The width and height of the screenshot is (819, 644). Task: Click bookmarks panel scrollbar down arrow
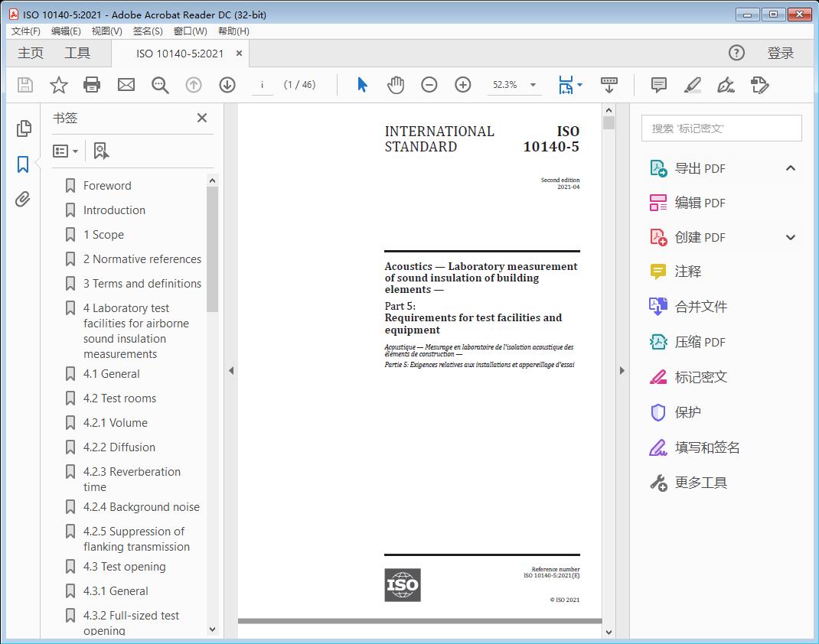coord(212,629)
